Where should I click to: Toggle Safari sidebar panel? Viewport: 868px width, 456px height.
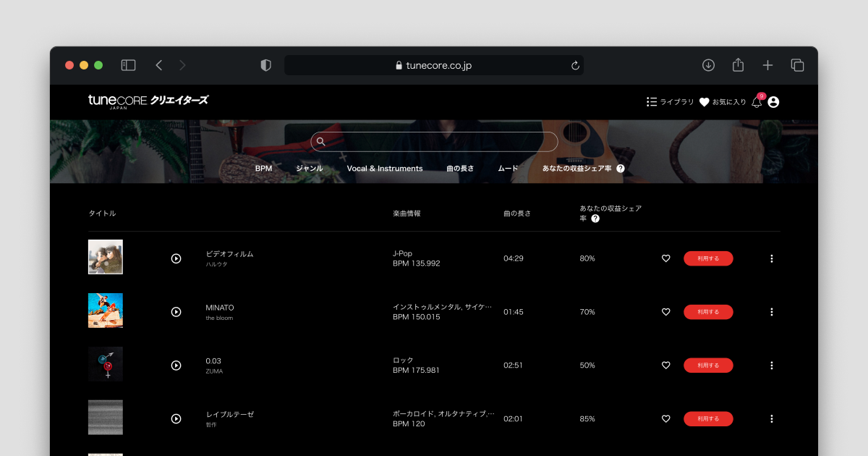click(x=128, y=65)
